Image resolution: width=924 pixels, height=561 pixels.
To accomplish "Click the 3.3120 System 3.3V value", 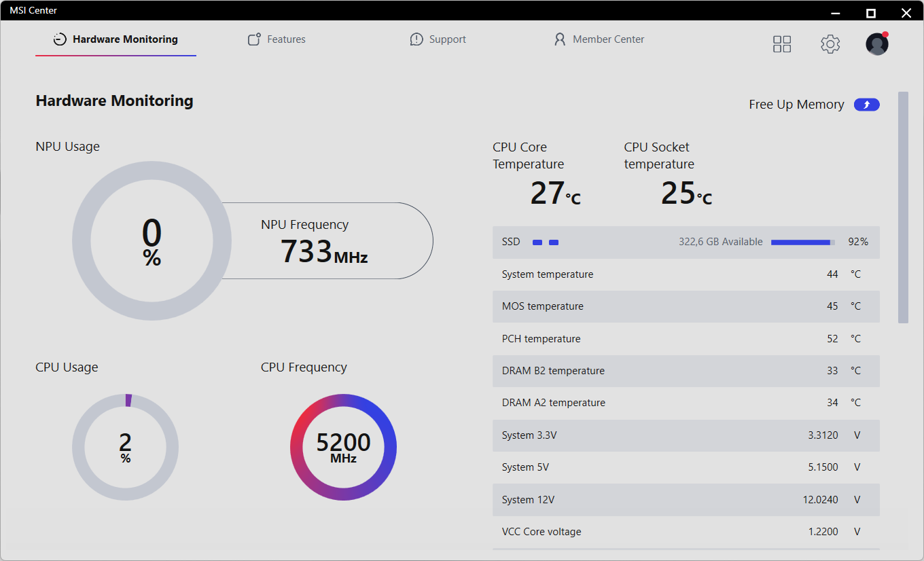I will tap(823, 435).
